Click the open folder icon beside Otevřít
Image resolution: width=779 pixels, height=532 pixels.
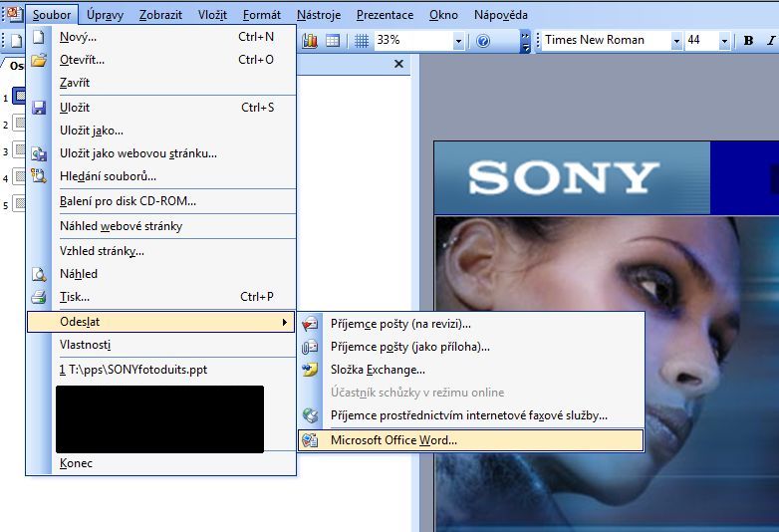(x=39, y=60)
